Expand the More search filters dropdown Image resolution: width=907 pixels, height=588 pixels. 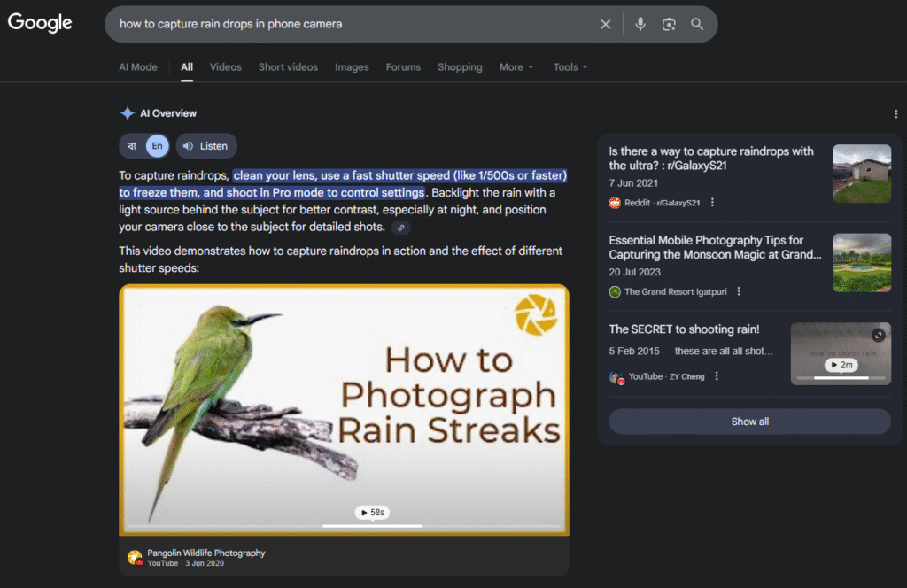coord(516,67)
